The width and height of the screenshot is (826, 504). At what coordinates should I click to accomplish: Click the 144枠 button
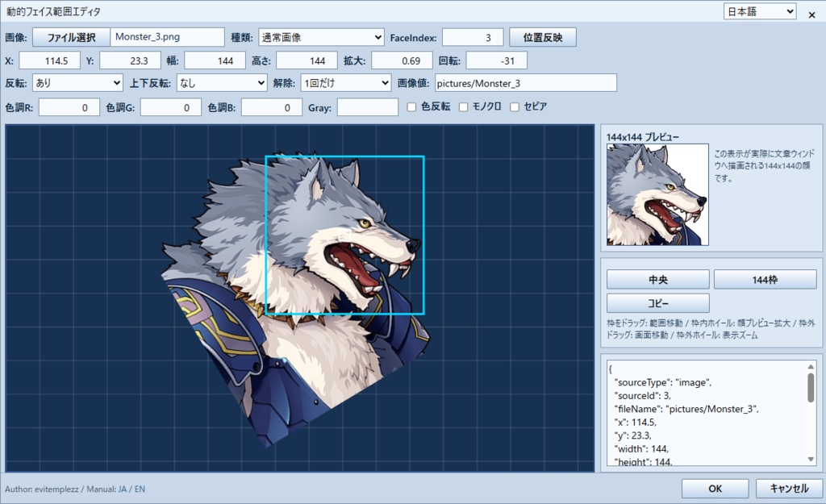(765, 280)
